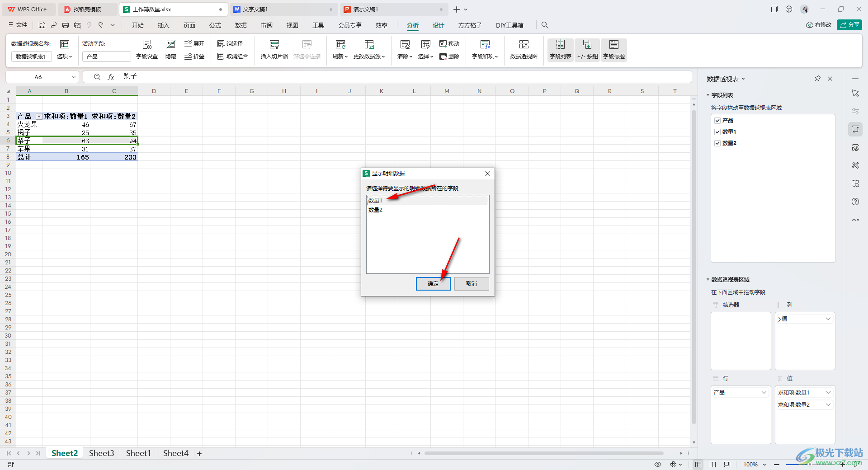
Task: Click the selection arrow icon in right sidebar
Action: tap(855, 93)
